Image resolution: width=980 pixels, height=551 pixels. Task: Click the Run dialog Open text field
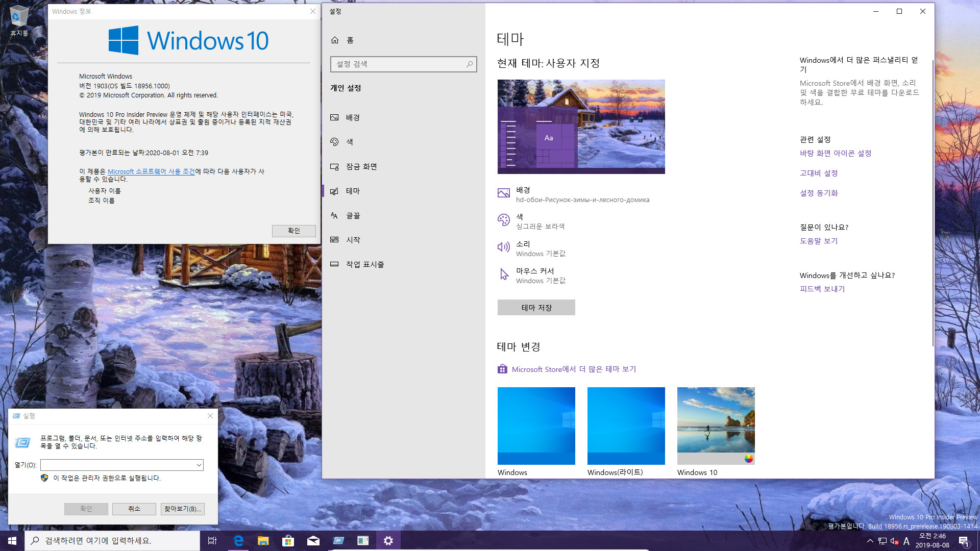pos(118,465)
